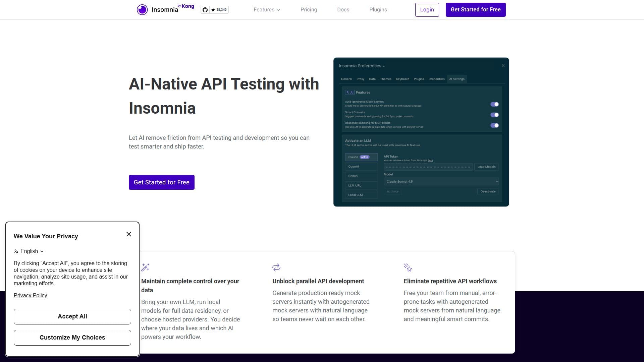The height and width of the screenshot is (362, 644).
Task: Switch to the Plugins tab in Insomnia Preferences
Action: [x=419, y=79]
